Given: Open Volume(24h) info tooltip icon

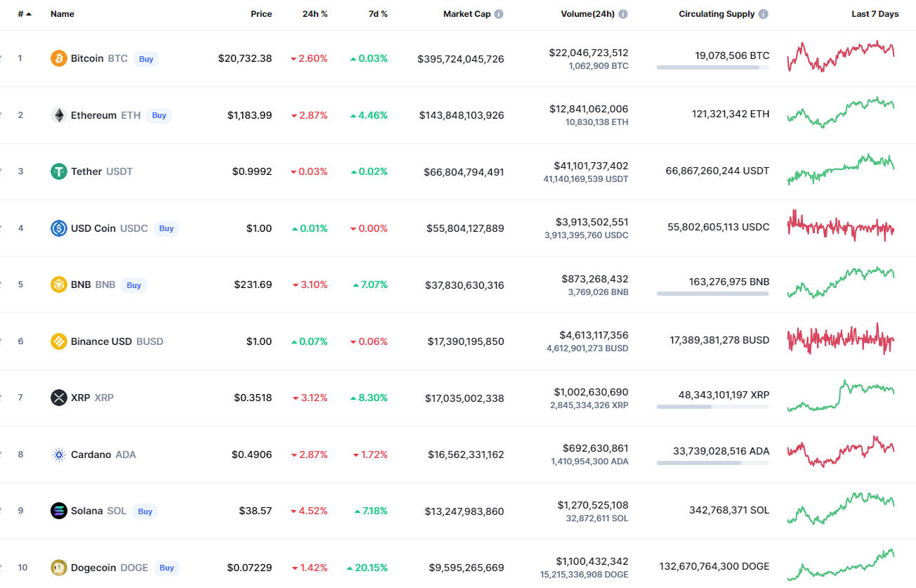Looking at the screenshot, I should point(623,14).
